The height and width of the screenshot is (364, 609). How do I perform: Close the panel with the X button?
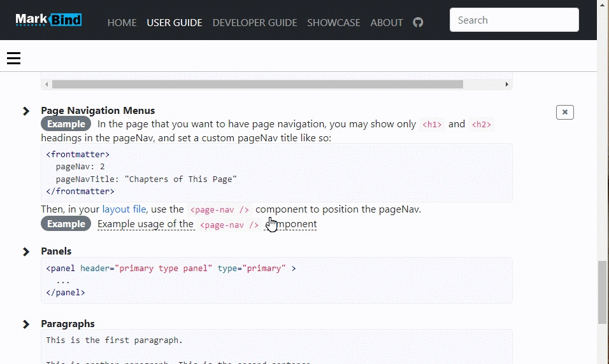(x=564, y=112)
